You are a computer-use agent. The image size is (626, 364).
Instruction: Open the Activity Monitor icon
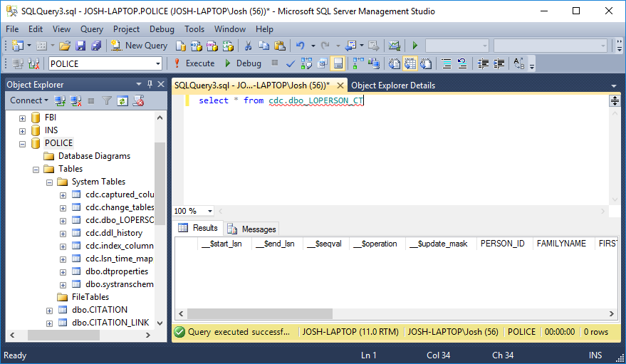pyautogui.click(x=395, y=46)
